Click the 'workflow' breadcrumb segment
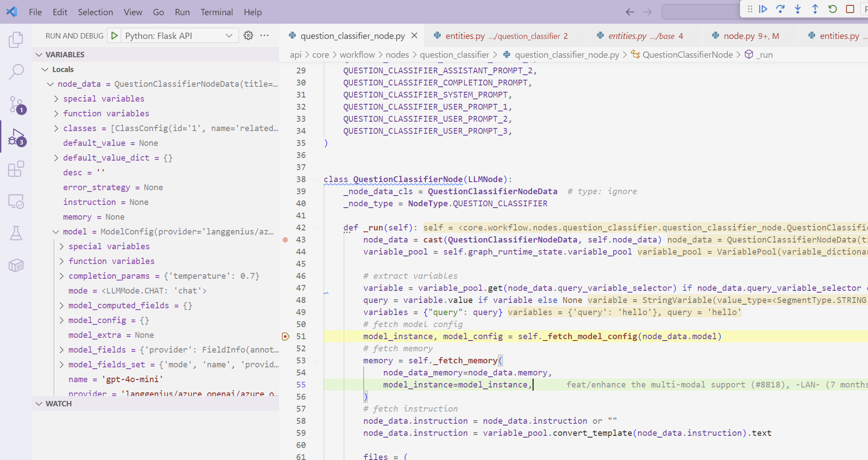 pos(357,55)
